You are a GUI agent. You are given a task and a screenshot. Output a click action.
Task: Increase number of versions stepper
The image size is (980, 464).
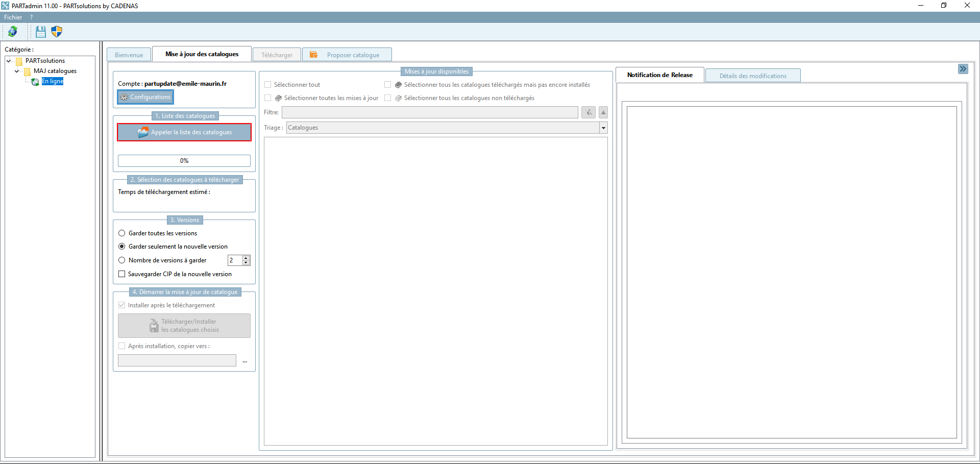click(x=247, y=258)
